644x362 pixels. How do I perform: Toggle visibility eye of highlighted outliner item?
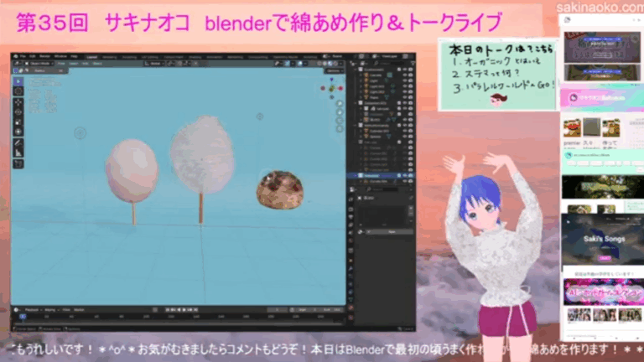(406, 175)
